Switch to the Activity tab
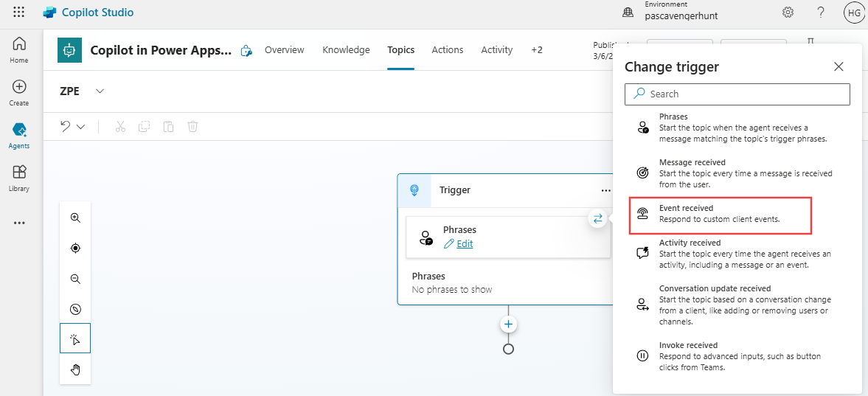868x396 pixels. [x=496, y=50]
